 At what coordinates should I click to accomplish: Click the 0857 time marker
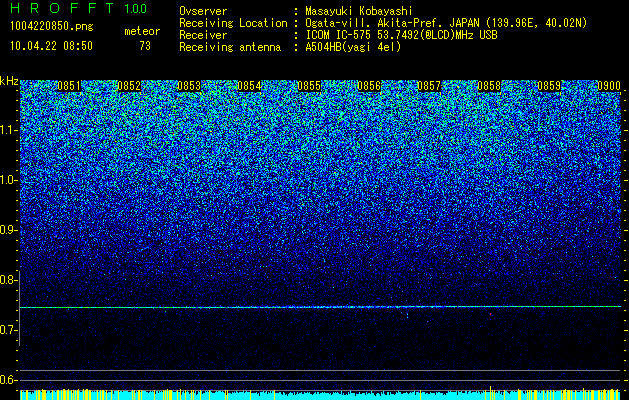point(429,86)
